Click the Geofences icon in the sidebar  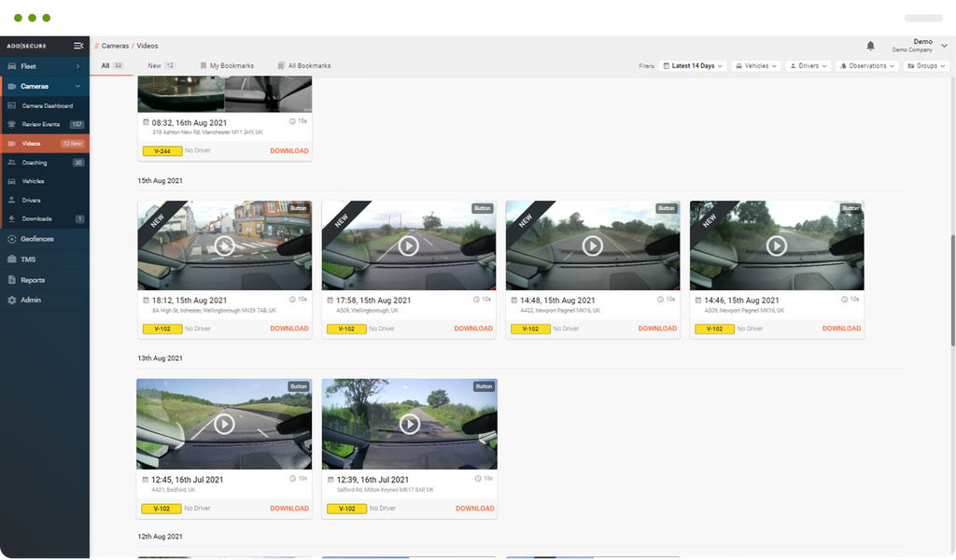11,239
